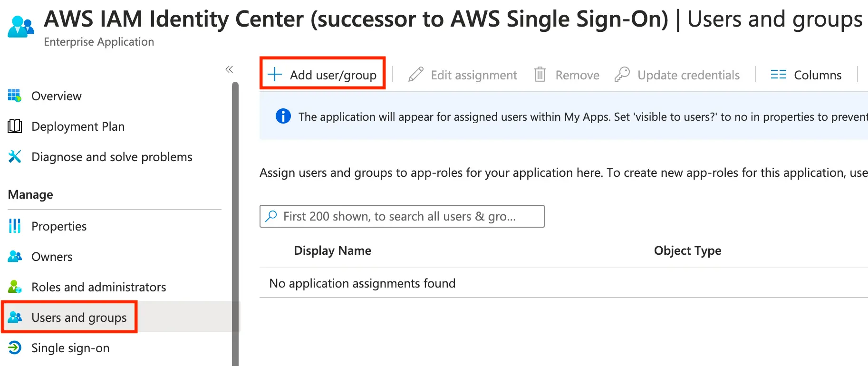Click Add user/group button
Screen dimensions: 868x366
coord(323,75)
